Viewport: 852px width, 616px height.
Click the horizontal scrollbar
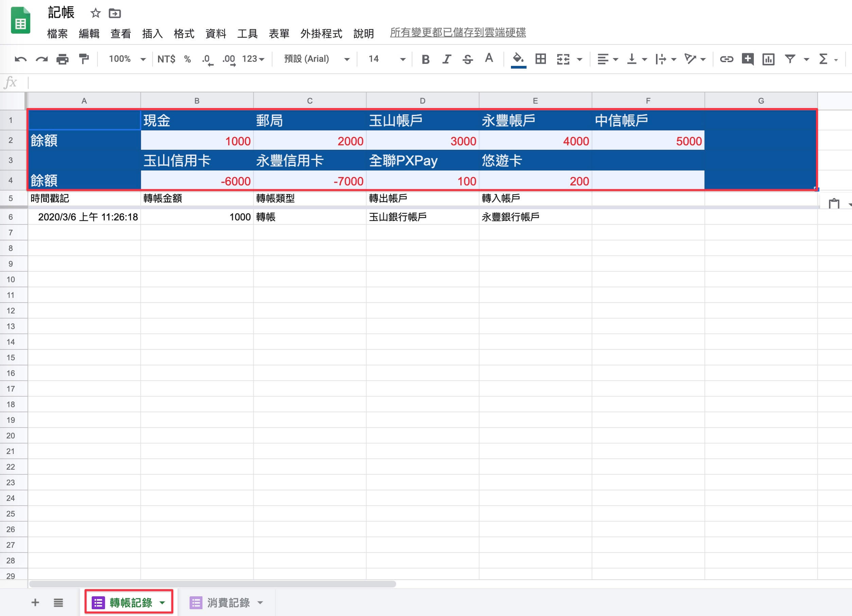[x=212, y=584]
